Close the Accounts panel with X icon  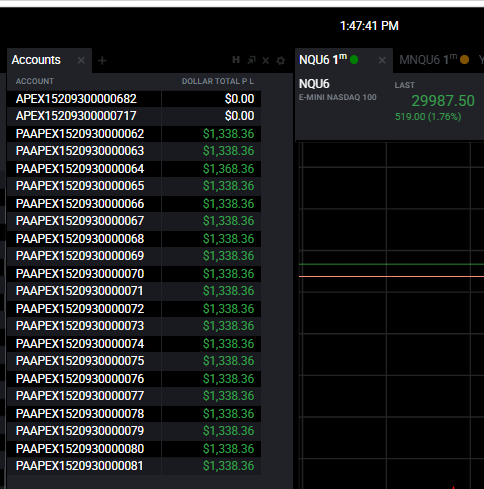point(266,60)
